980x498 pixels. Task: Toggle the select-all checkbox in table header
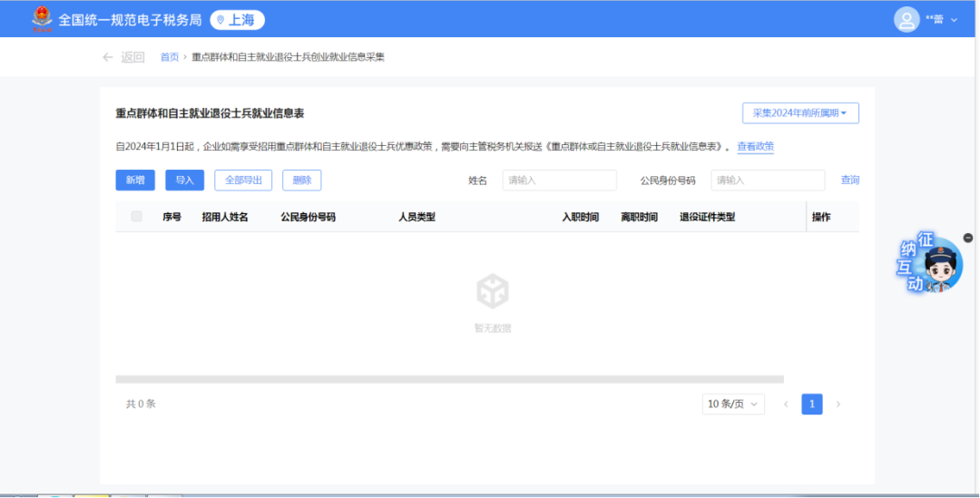point(137,217)
